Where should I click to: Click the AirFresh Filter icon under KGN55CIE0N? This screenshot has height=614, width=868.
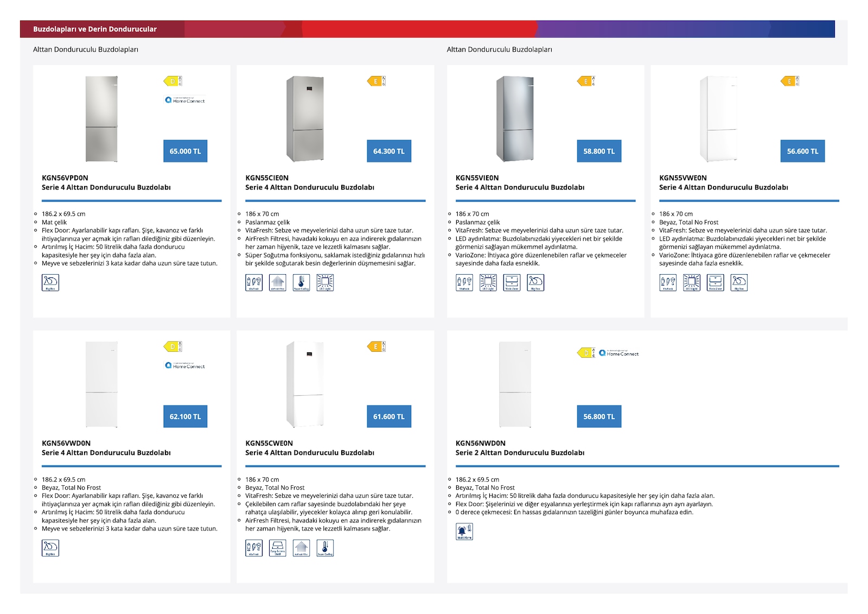[x=278, y=283]
